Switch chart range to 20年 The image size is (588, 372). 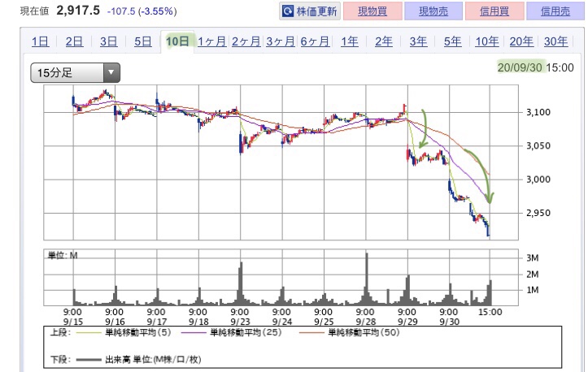pyautogui.click(x=521, y=41)
